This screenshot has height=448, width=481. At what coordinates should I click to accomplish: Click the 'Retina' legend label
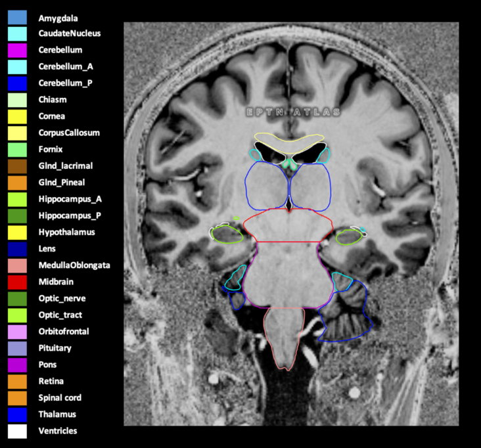[x=51, y=381]
